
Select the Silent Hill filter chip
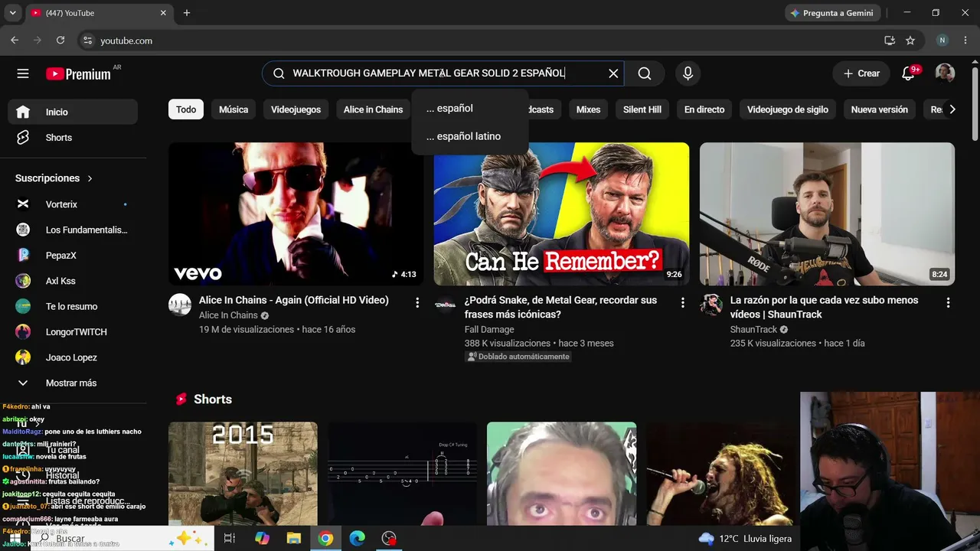click(x=642, y=109)
